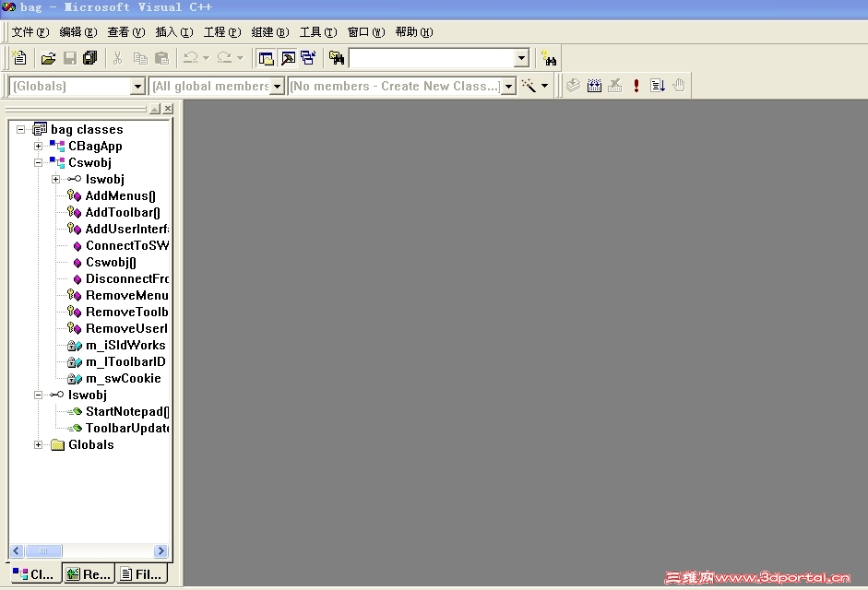Image resolution: width=868 pixels, height=590 pixels.
Task: Open the 文件(F) menu
Action: 30,32
